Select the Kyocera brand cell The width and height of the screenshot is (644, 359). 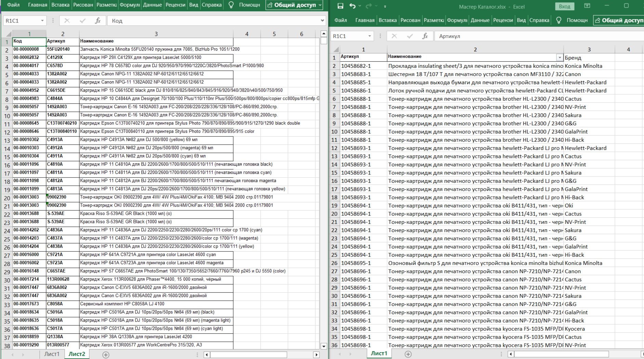[589, 329]
